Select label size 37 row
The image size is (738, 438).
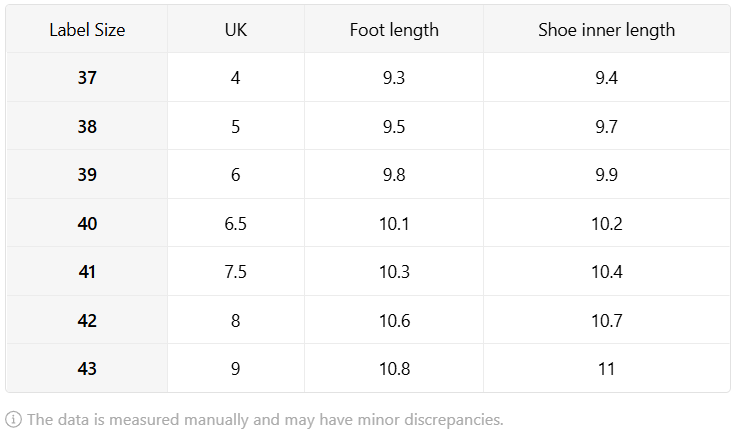pos(368,78)
